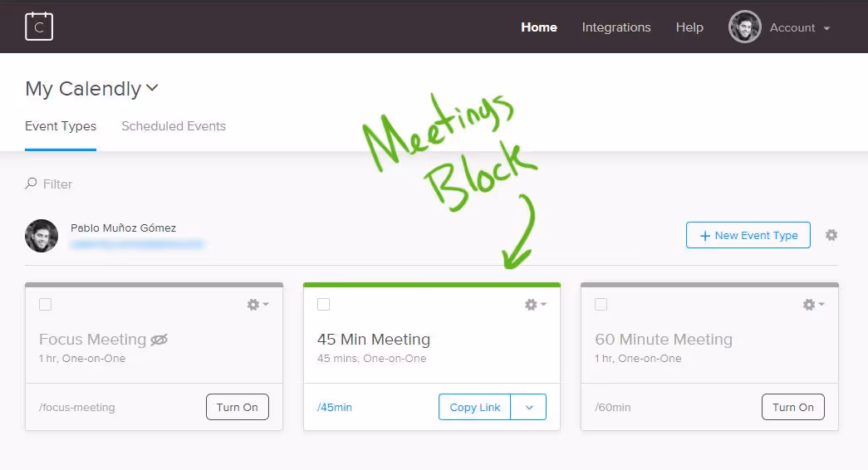Image resolution: width=868 pixels, height=470 pixels.
Task: Open 45 Min Meeting card gear menu
Action: 535,305
